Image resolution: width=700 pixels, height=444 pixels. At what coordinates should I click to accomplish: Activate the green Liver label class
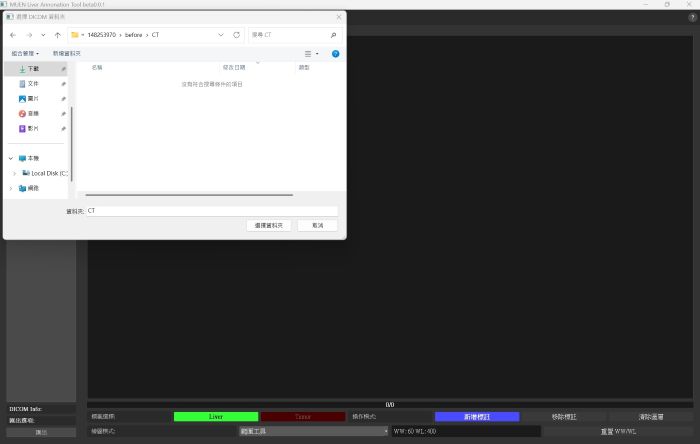(x=216, y=416)
